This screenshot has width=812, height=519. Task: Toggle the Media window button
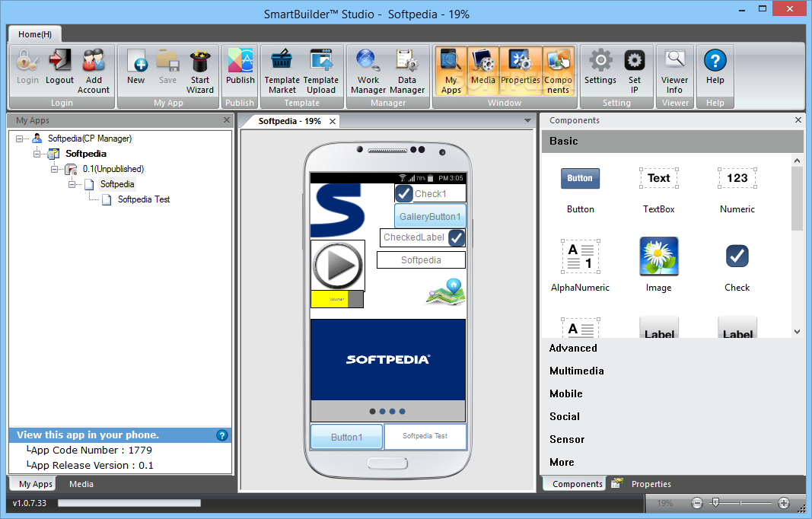coord(483,71)
